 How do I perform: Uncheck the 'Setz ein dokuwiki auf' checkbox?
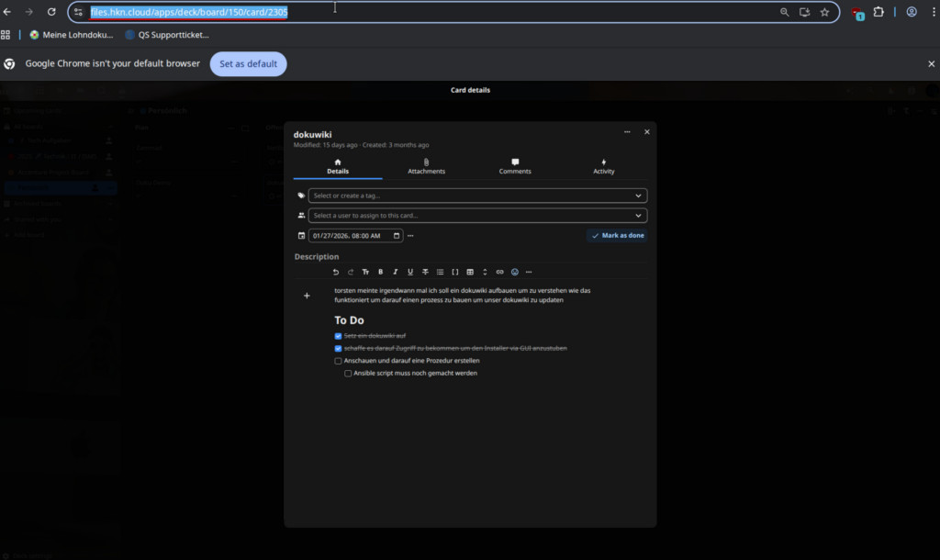click(x=338, y=336)
